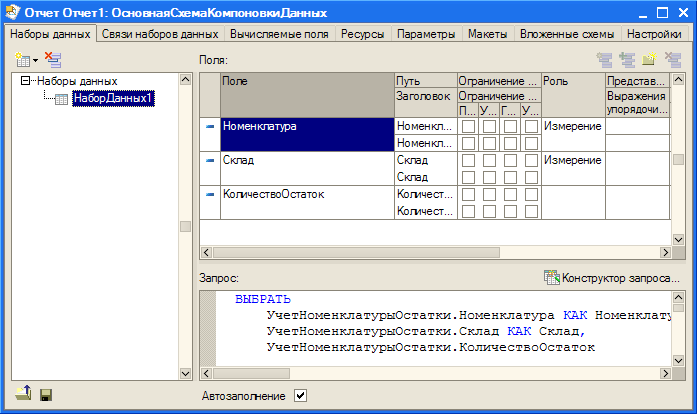Image resolution: width=697 pixels, height=414 pixels.
Task: Collapse the Наборы данных tree node
Action: pyautogui.click(x=25, y=81)
